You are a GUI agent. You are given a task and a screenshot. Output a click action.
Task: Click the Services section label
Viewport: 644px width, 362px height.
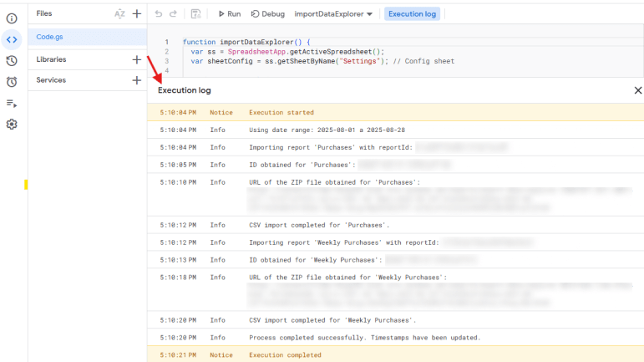tap(51, 80)
